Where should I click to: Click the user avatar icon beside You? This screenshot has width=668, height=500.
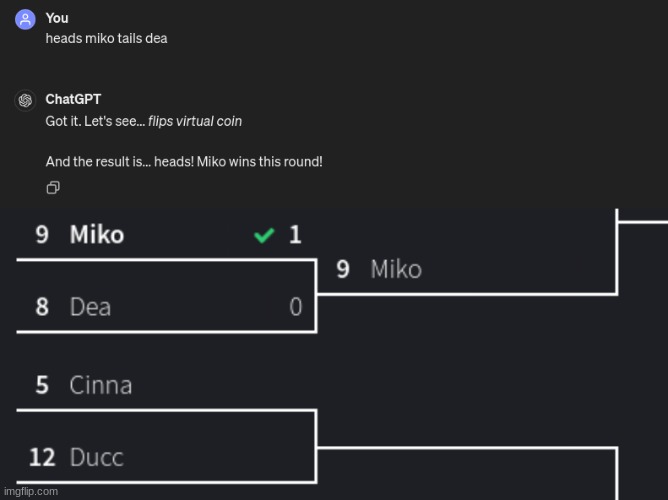(24, 21)
